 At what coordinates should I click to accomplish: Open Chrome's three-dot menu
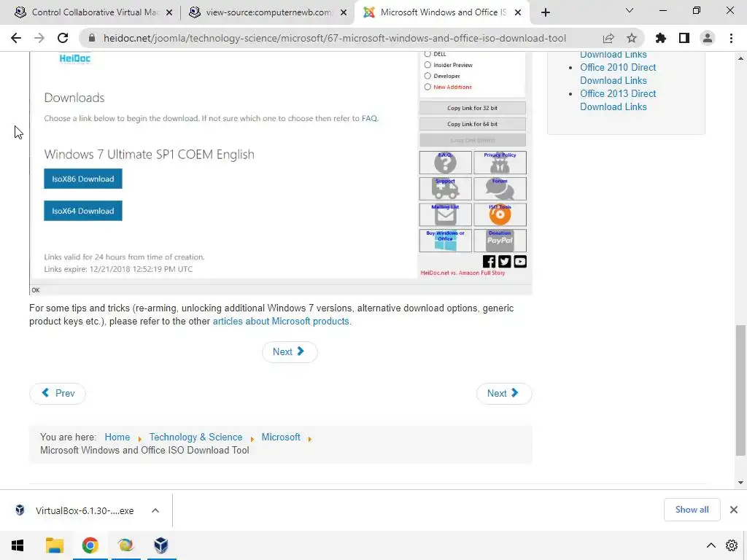pos(731,38)
